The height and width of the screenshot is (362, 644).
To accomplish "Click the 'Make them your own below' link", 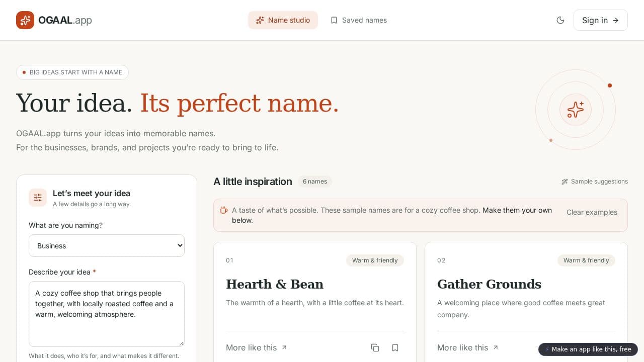I will click(392, 215).
